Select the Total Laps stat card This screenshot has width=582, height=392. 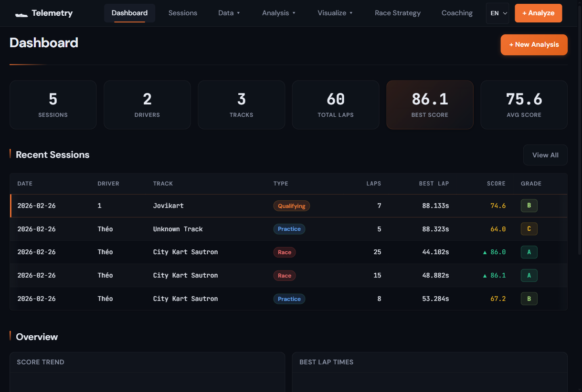pos(335,104)
